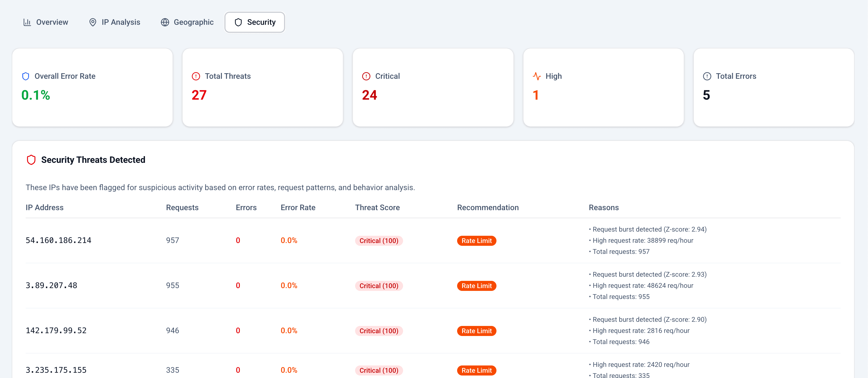The height and width of the screenshot is (378, 868).
Task: Click the pulse activity icon beside High
Action: tap(536, 76)
